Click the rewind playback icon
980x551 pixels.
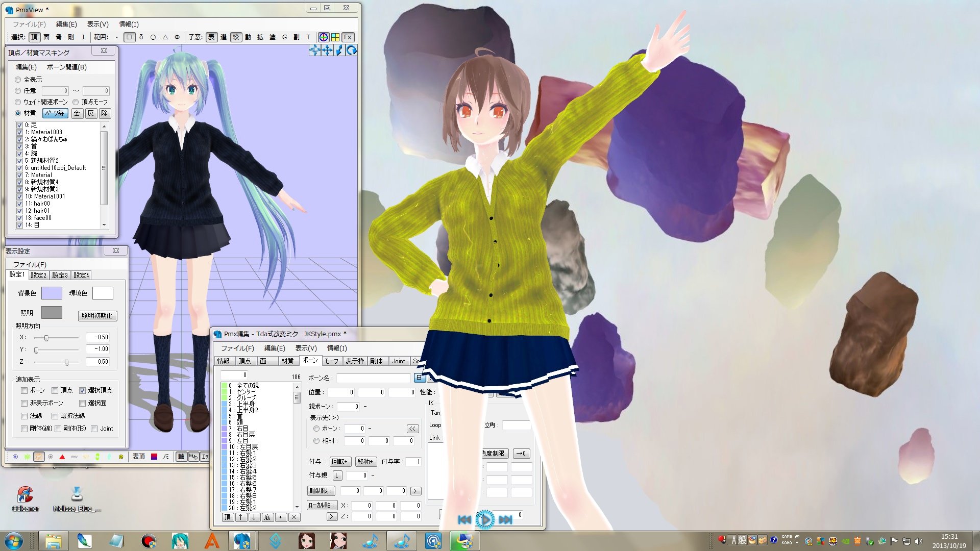click(464, 519)
